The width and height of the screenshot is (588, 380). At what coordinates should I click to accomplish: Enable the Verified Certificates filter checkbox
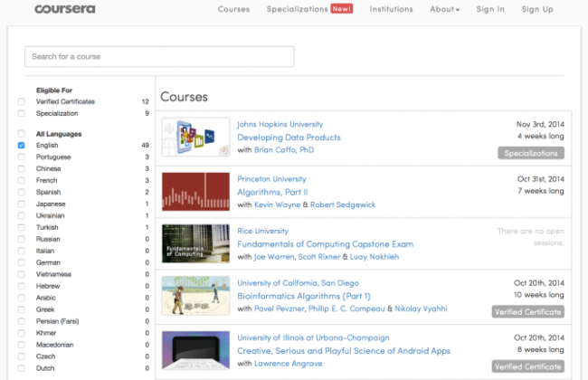[21, 102]
